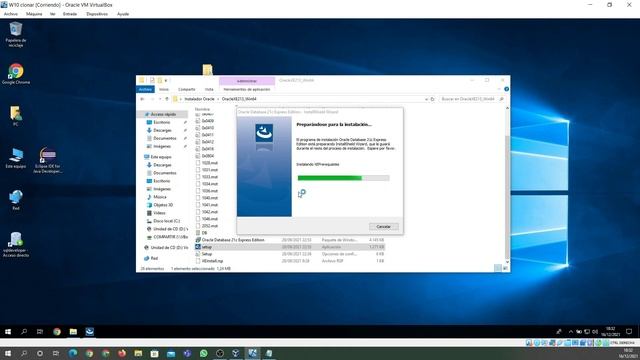This screenshot has height=360, width=640.
Task: Click Instalador Oracle breadcrumb in address bar
Action: point(199,99)
